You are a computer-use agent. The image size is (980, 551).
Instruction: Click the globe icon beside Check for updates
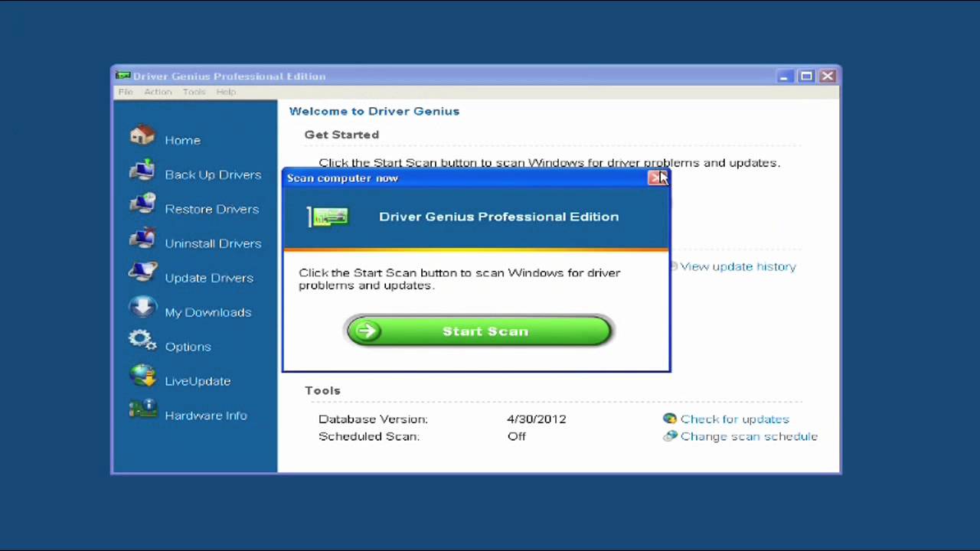[669, 419]
